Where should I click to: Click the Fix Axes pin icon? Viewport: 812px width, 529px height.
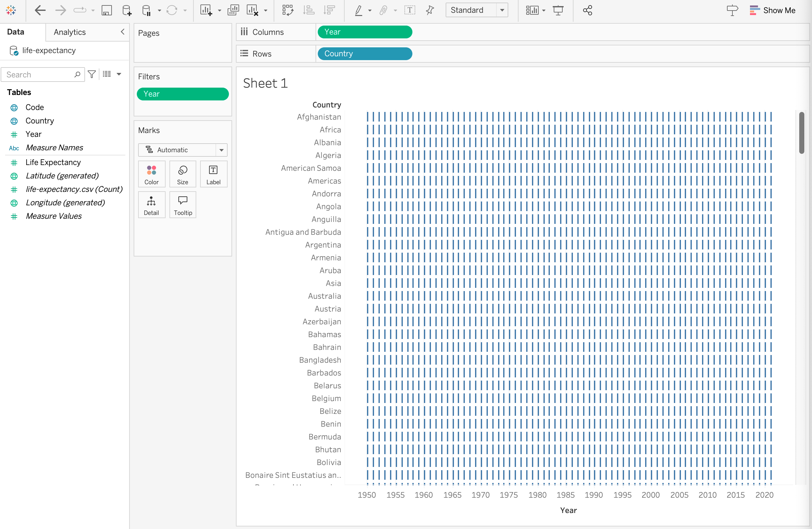point(430,10)
